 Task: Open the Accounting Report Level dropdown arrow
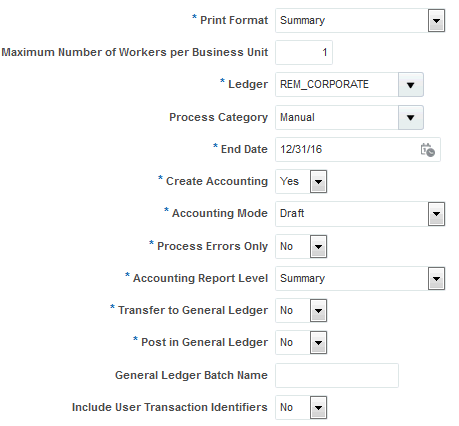[436, 278]
